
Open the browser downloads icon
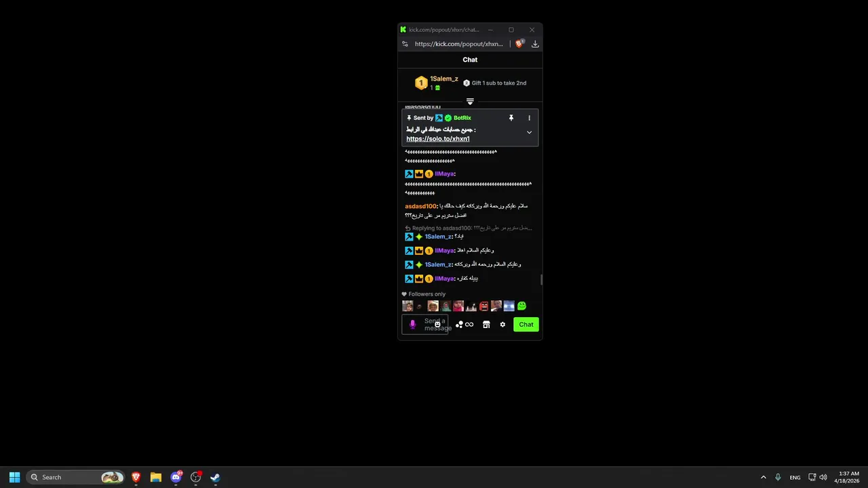coord(535,44)
